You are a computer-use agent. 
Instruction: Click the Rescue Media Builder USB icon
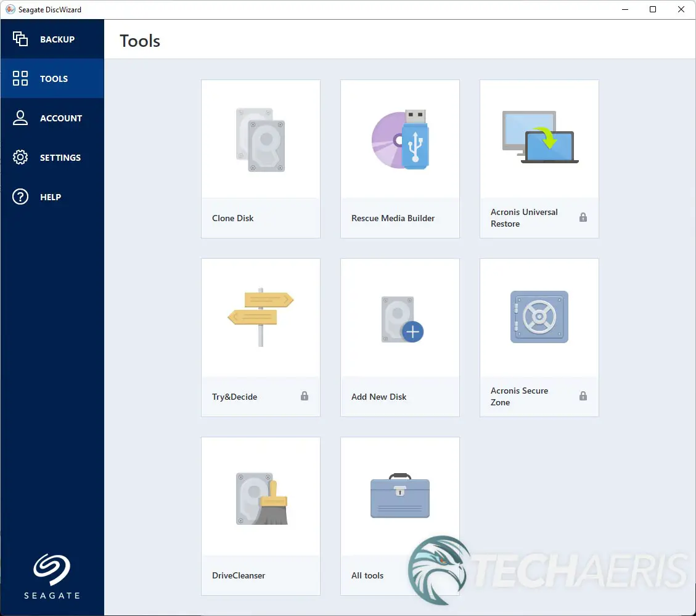click(400, 139)
